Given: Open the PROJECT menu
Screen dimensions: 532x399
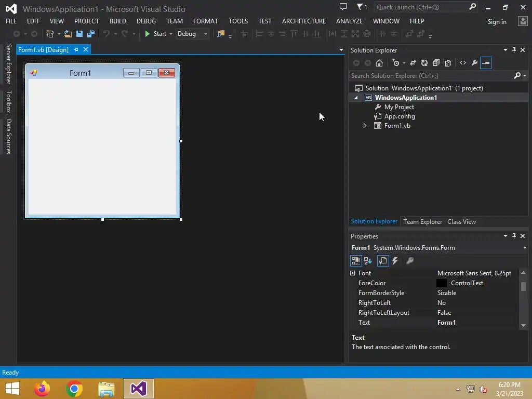Looking at the screenshot, I should 87,21.
